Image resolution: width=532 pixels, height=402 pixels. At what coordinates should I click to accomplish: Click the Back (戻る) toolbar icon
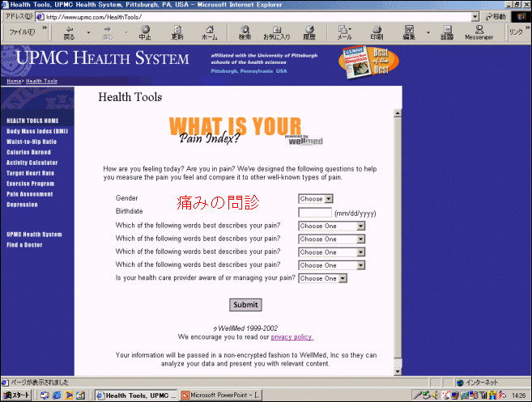69,32
